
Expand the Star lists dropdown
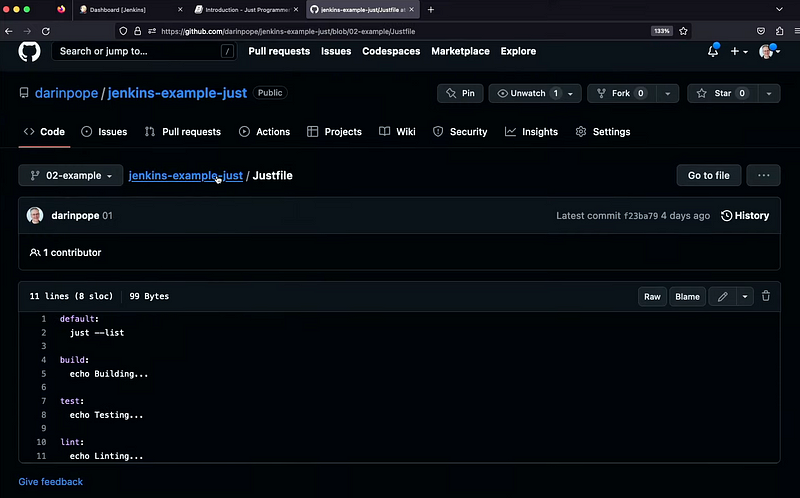tap(769, 93)
